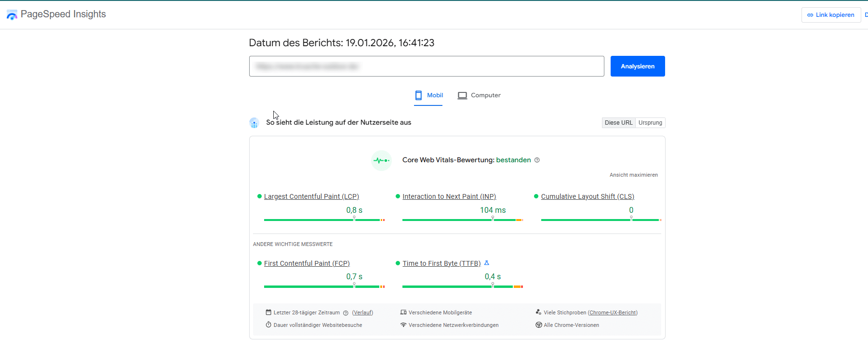This screenshot has height=350, width=868.
Task: Click the devices icon beside 'Verschiedene Mobilgeräte'
Action: (403, 312)
